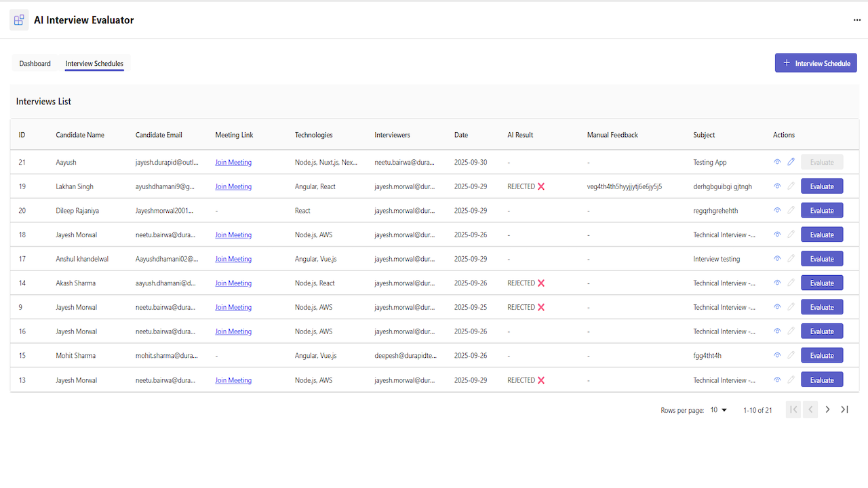Viewport: 868px width, 488px height.
Task: Click the first page pagination arrow
Action: click(x=793, y=409)
